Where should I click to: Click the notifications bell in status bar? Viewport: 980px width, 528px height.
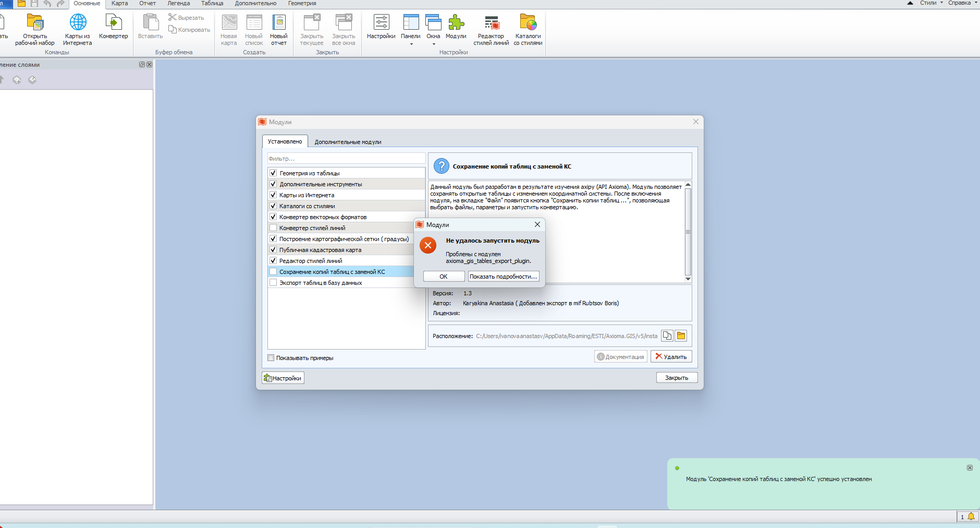pos(971,517)
